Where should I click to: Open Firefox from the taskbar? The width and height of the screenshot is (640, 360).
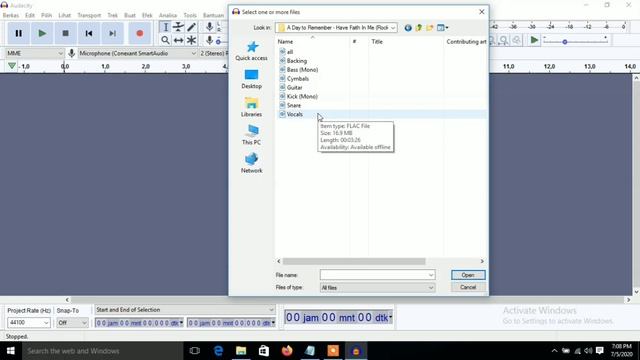tap(287, 351)
